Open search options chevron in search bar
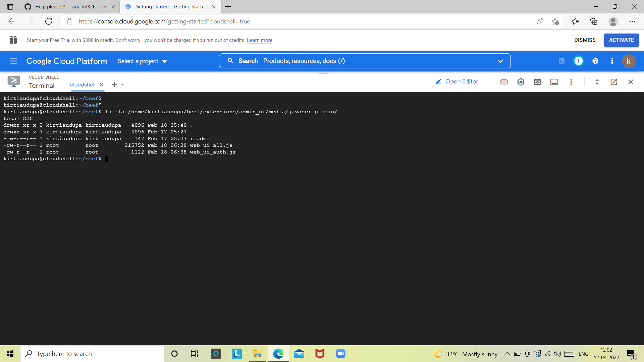This screenshot has height=362, width=644. coord(500,61)
